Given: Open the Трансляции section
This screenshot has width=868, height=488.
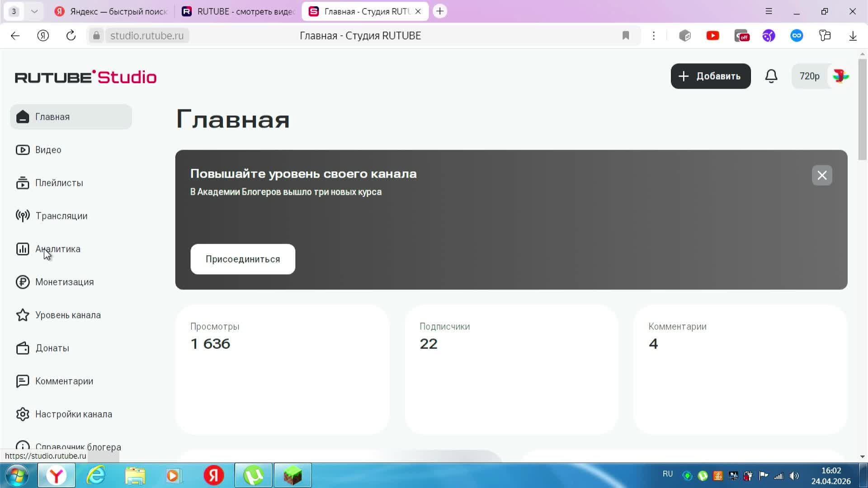Looking at the screenshot, I should click(61, 216).
